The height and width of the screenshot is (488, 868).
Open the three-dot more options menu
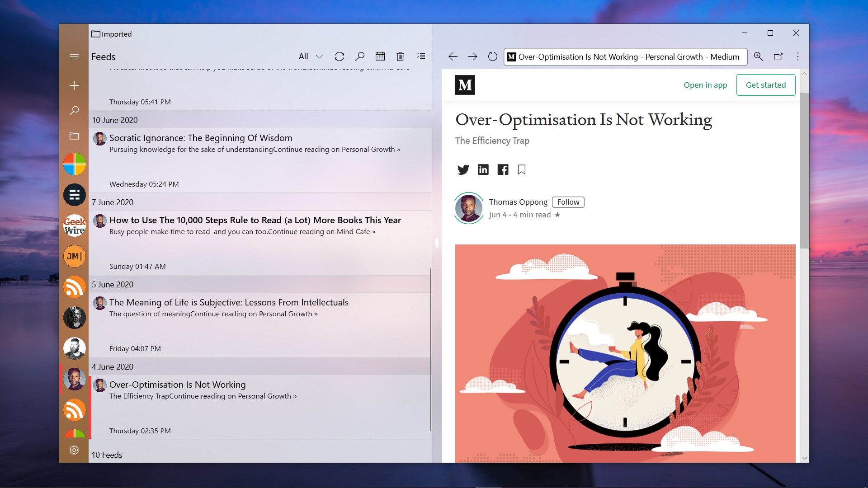tap(798, 56)
